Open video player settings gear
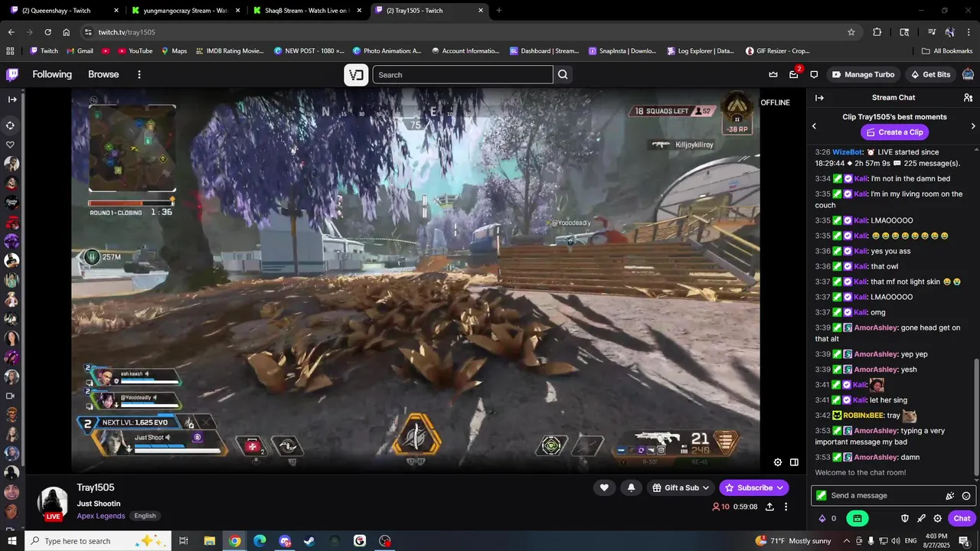 pos(778,462)
